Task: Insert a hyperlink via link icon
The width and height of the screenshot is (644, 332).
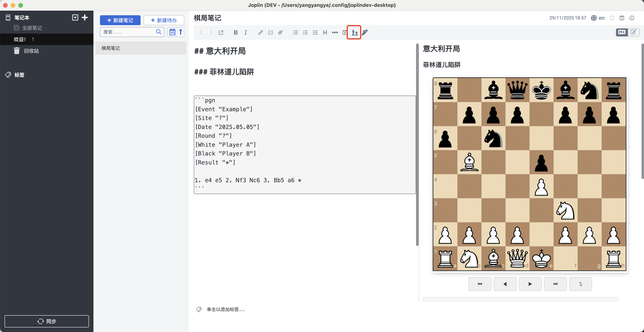Action: pyautogui.click(x=260, y=32)
